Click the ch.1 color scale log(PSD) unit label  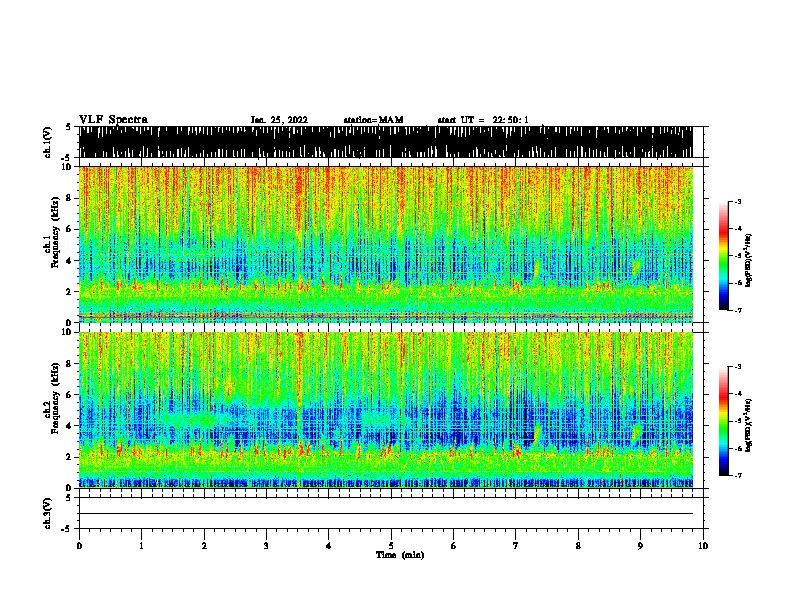pyautogui.click(x=749, y=261)
